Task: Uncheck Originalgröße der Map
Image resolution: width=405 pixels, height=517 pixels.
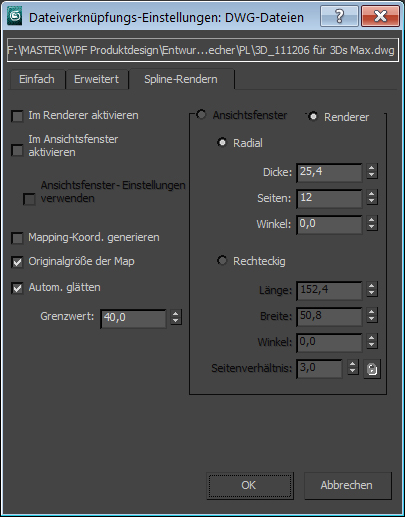Action: [x=17, y=262]
